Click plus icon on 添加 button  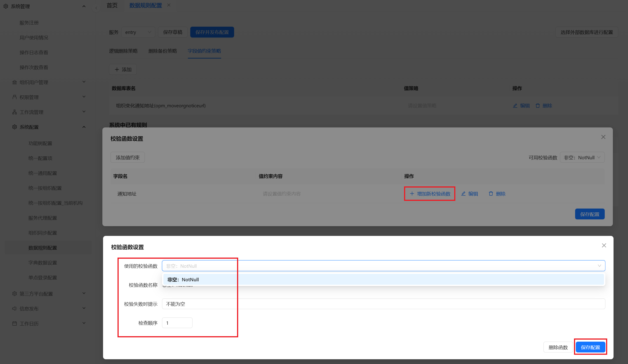(117, 70)
